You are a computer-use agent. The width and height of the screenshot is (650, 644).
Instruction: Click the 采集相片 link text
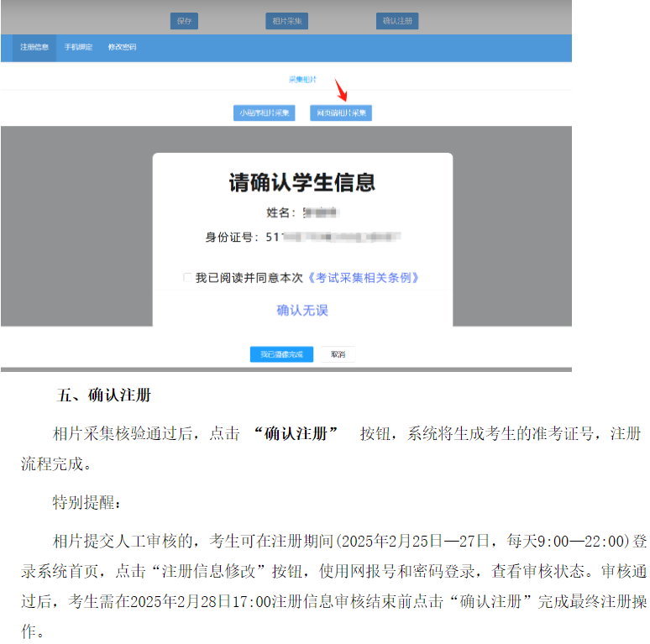(x=302, y=79)
